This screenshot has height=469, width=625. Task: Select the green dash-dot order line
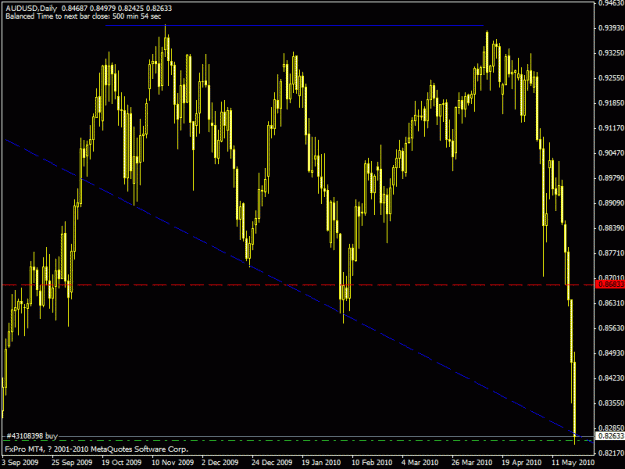tap(298, 440)
